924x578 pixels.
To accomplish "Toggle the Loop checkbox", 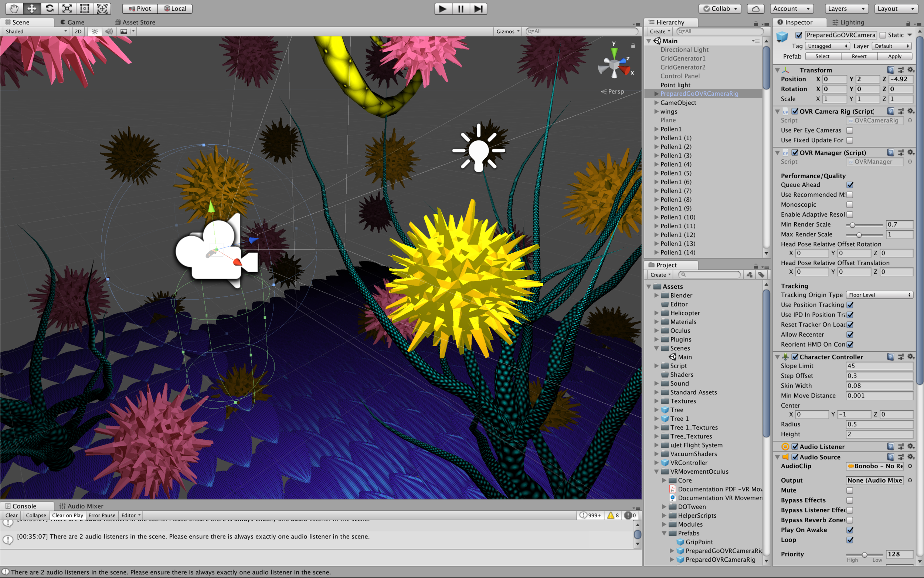I will click(x=849, y=540).
